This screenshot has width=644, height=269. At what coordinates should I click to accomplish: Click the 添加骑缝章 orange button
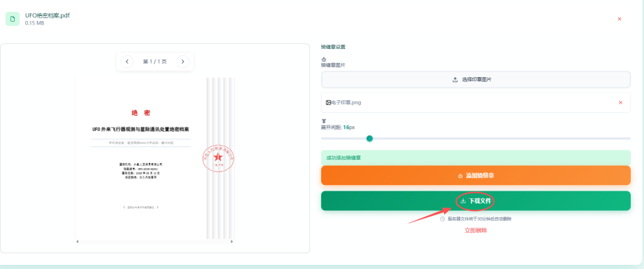(x=475, y=176)
